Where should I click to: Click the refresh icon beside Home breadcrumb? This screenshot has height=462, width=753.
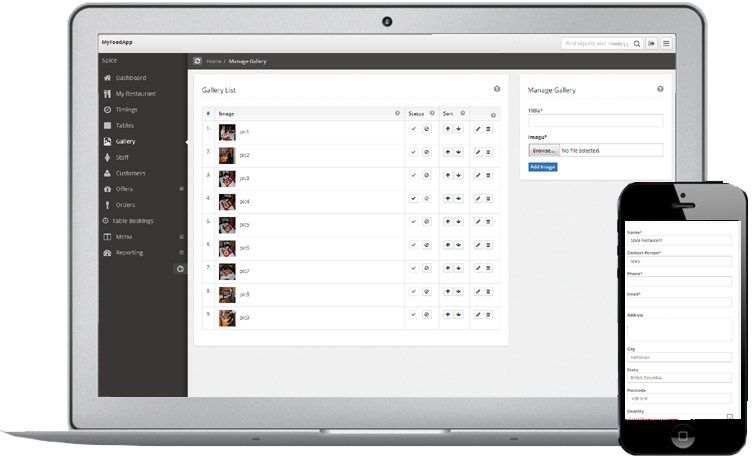198,61
